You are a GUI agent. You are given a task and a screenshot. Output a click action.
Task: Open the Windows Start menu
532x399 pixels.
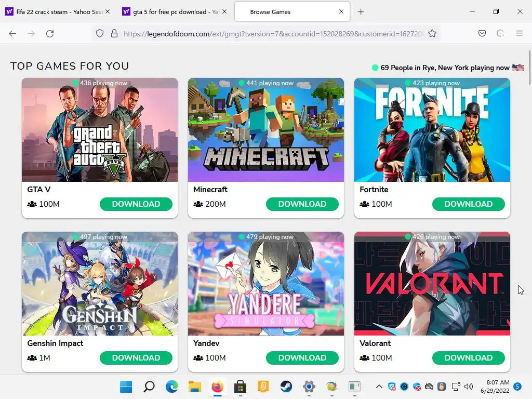click(126, 387)
